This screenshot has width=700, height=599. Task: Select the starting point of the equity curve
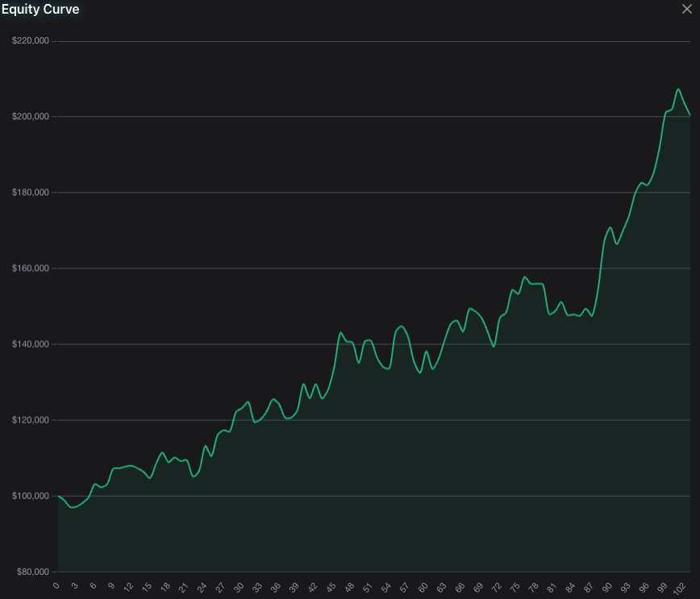(56, 496)
